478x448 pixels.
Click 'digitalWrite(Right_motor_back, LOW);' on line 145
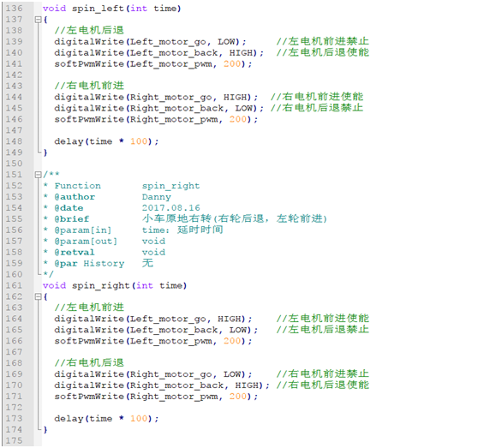pyautogui.click(x=159, y=109)
